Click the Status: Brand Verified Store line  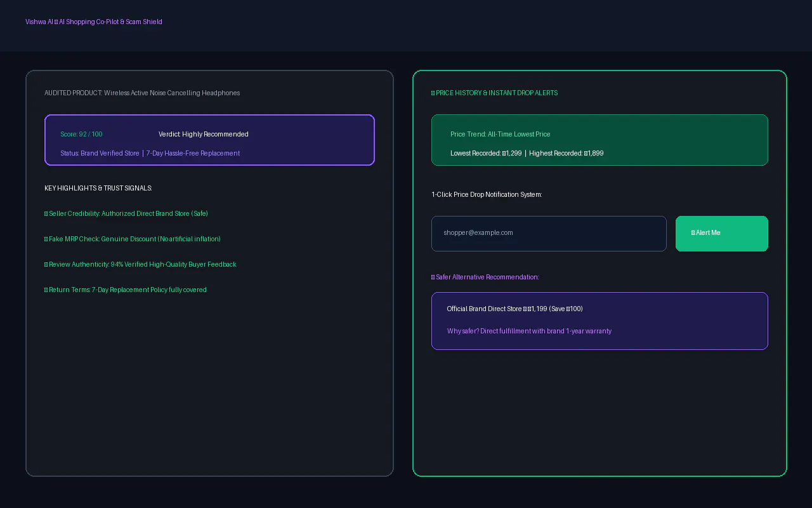[x=150, y=153]
